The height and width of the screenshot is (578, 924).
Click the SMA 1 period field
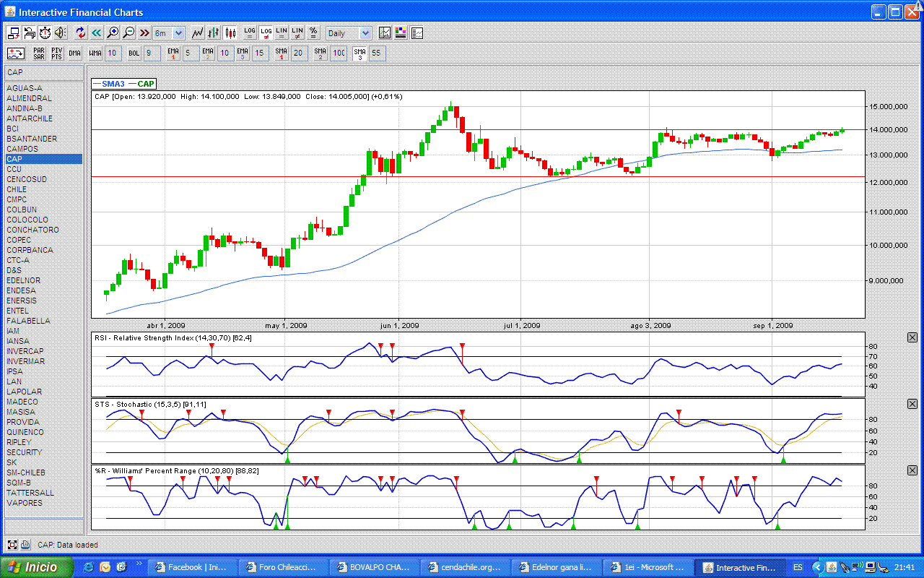[x=300, y=53]
